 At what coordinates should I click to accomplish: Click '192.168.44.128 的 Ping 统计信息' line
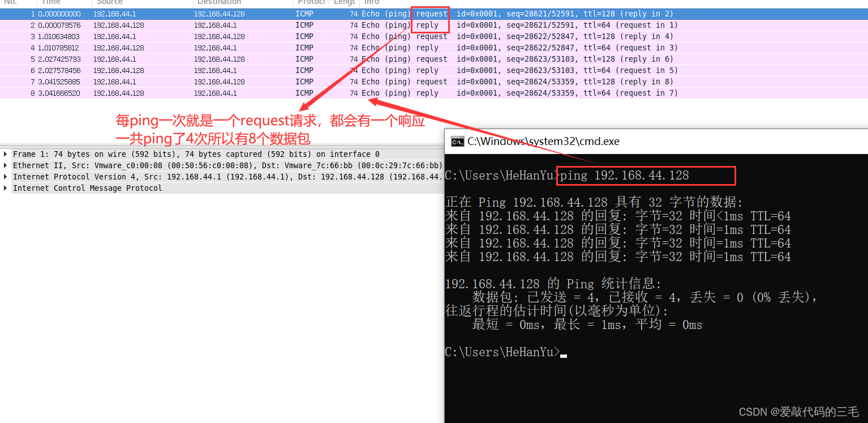(553, 284)
